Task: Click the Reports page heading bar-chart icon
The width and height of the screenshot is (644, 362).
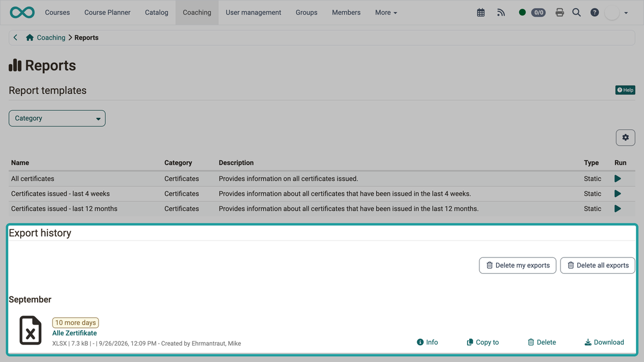Action: (15, 65)
